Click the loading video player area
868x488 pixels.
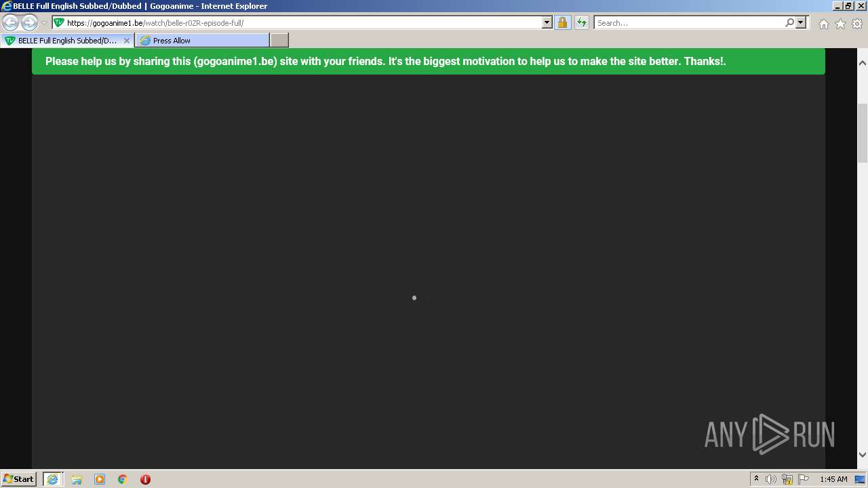tap(429, 271)
